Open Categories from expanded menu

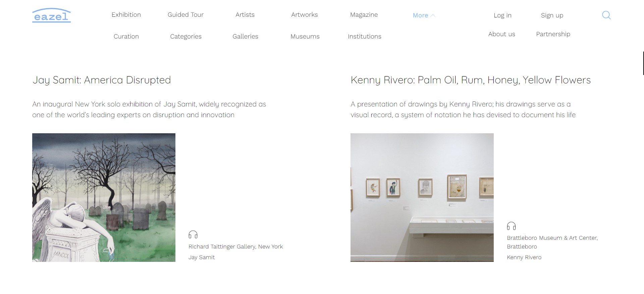pos(186,36)
